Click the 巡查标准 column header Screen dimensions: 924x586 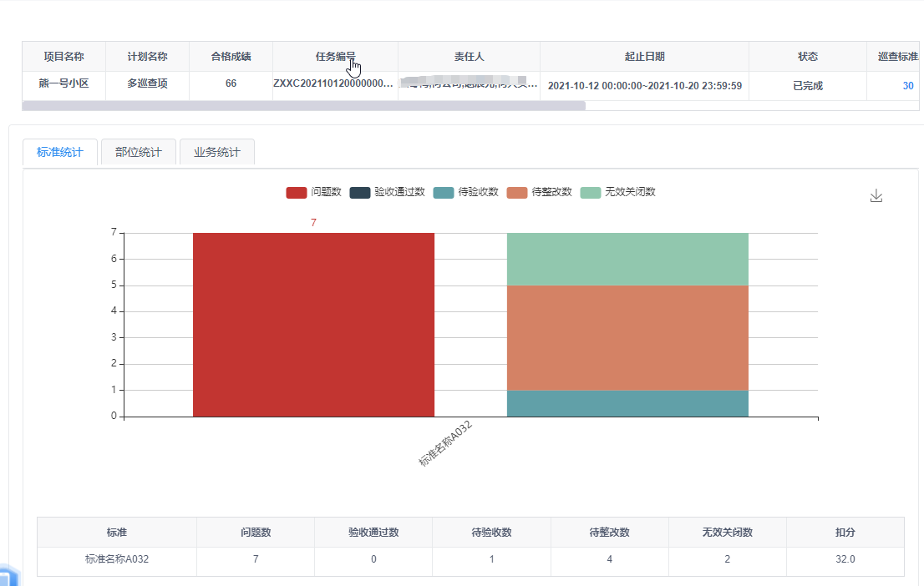point(895,57)
